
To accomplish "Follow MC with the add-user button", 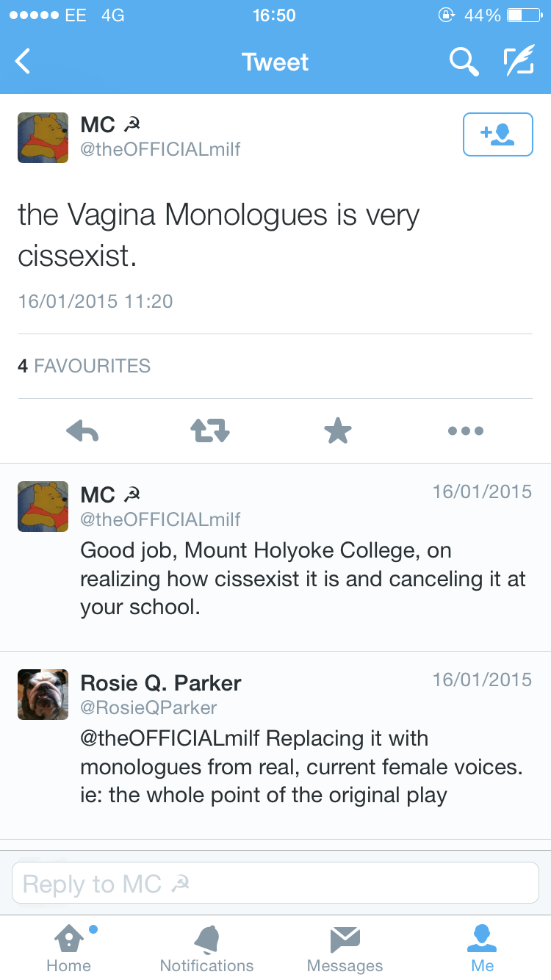I will (x=497, y=134).
